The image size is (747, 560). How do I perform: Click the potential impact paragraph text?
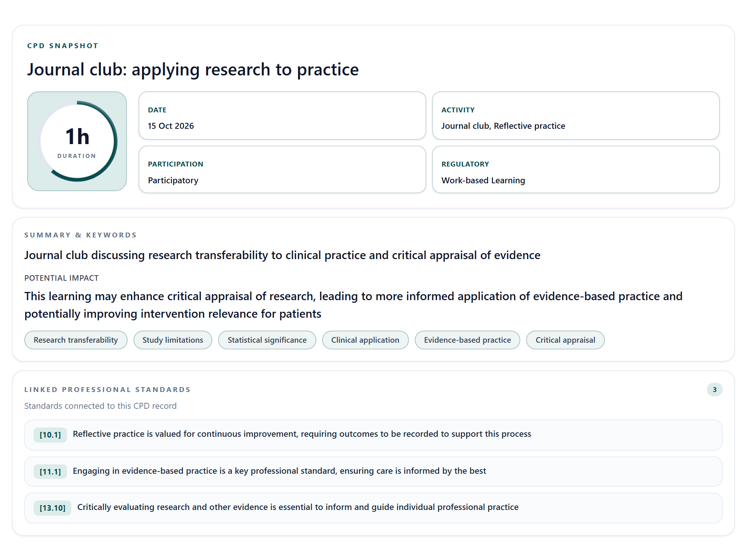[x=353, y=305]
